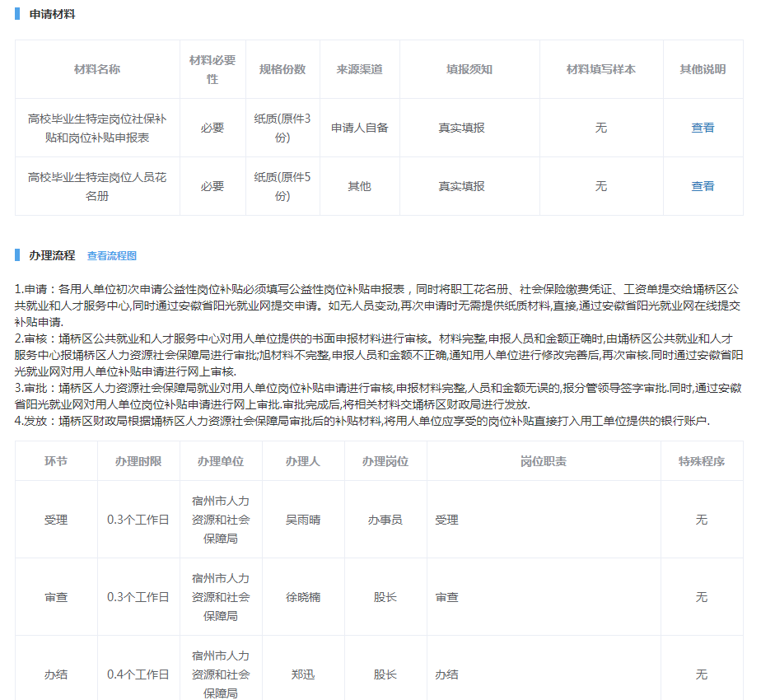Click the 其他说明 column header
The height and width of the screenshot is (700, 761).
702,69
